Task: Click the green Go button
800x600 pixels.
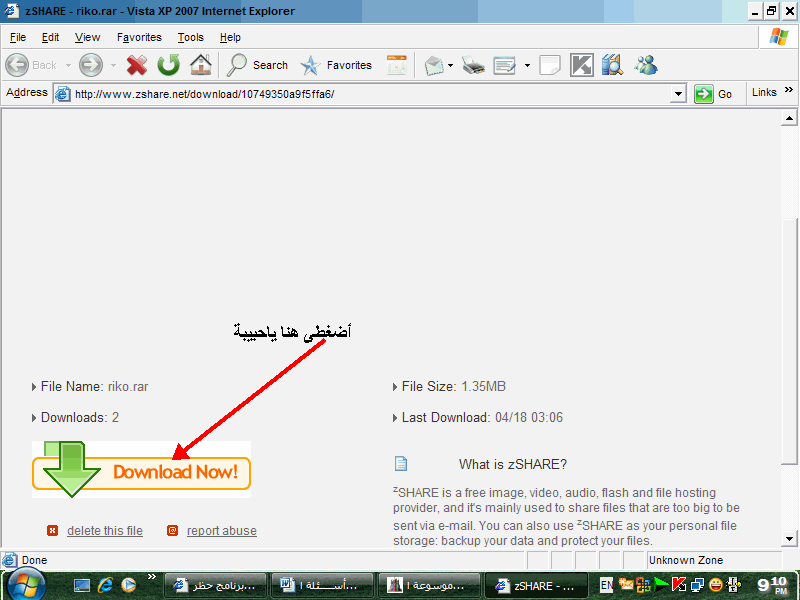Action: click(x=714, y=94)
